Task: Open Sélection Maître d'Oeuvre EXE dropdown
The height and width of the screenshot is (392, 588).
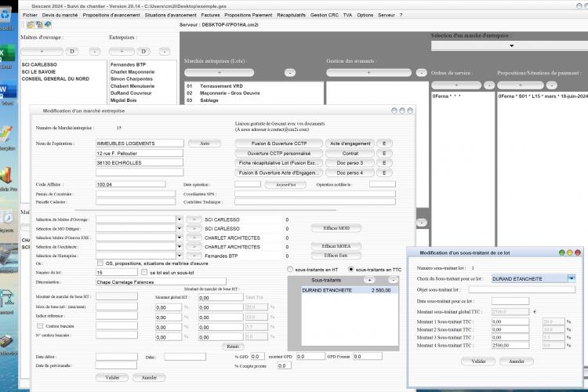Action: 180,237
